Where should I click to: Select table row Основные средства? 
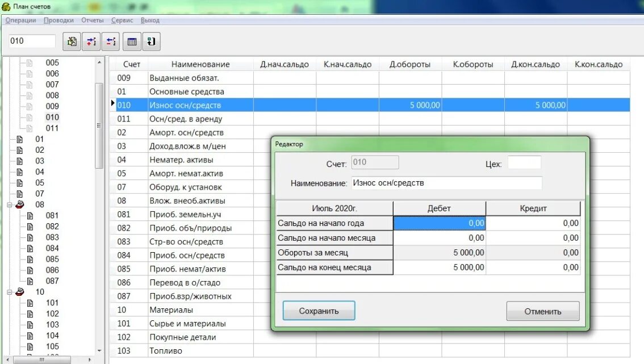tap(370, 91)
